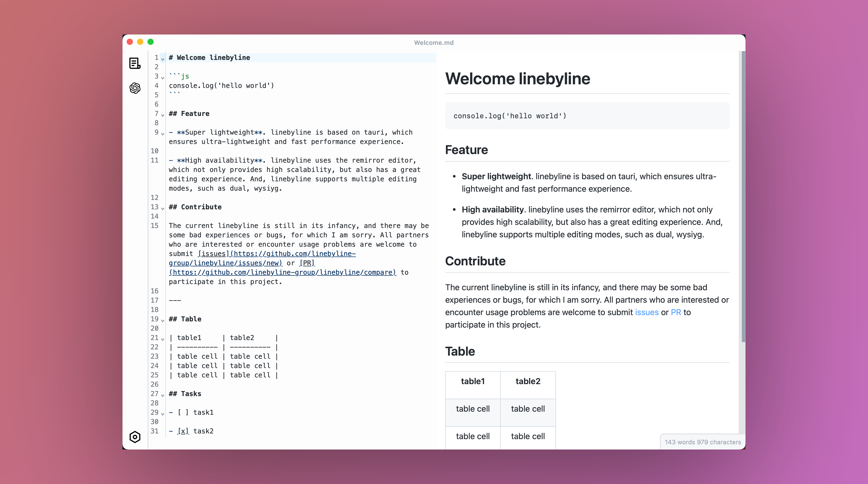Click the preview pane vertical scrollbar

(x=743, y=196)
